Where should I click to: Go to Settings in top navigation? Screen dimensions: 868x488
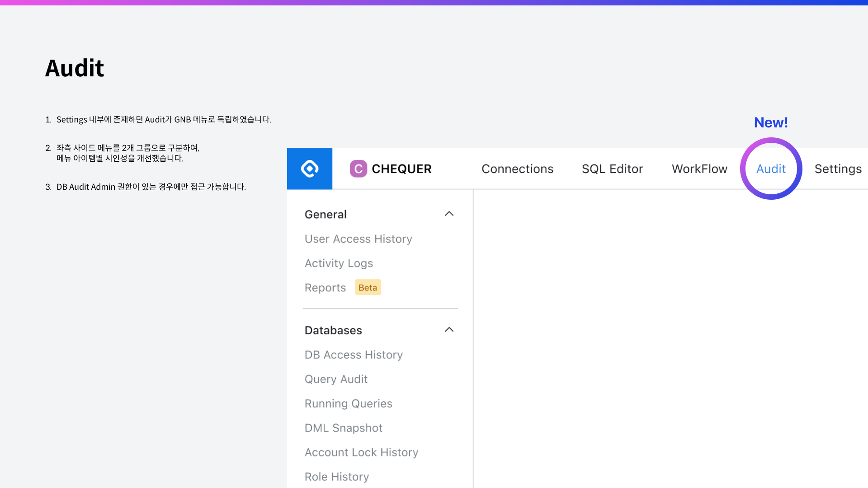[838, 169]
